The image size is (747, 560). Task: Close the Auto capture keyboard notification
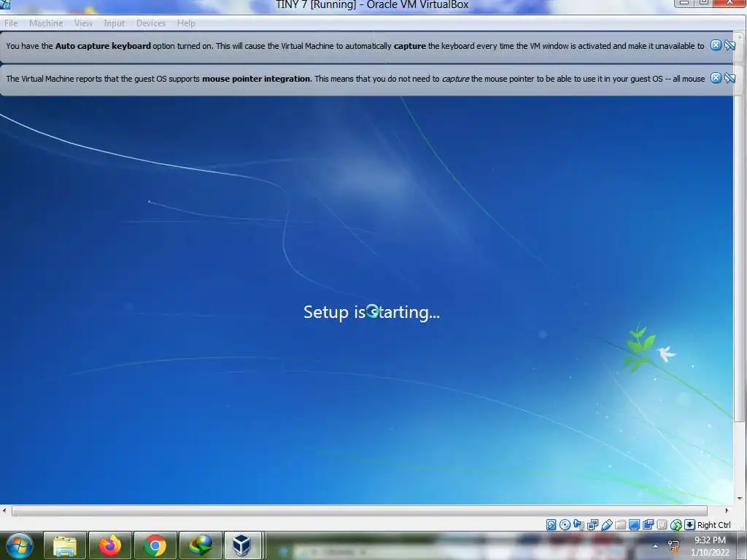pyautogui.click(x=716, y=45)
